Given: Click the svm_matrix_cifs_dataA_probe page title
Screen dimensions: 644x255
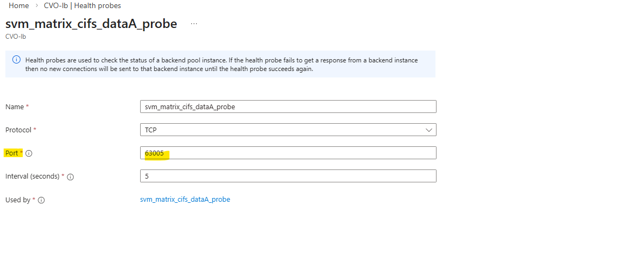Looking at the screenshot, I should pyautogui.click(x=91, y=24).
